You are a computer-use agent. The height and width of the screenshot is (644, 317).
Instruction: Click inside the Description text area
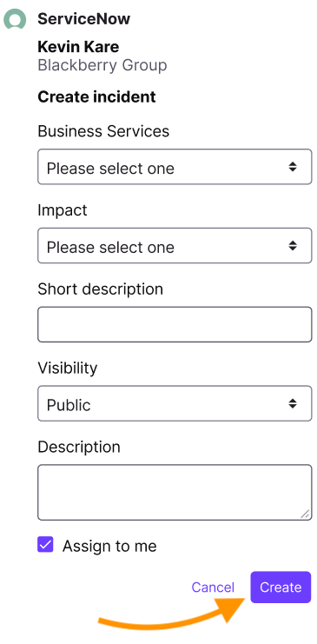(175, 493)
